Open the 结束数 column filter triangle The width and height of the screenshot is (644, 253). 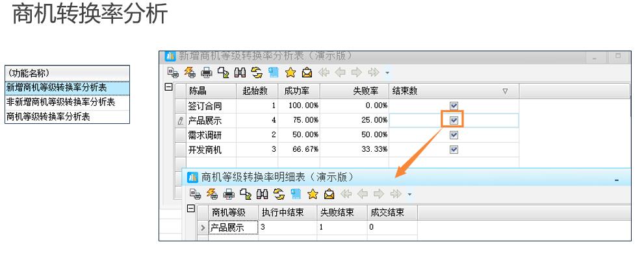[x=505, y=91]
